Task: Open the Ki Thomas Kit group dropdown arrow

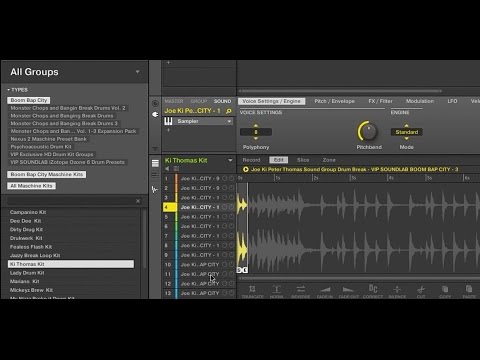Action: [230, 160]
